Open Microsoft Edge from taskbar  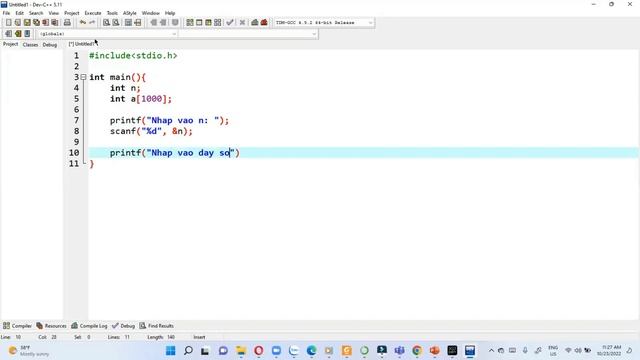tap(311, 350)
